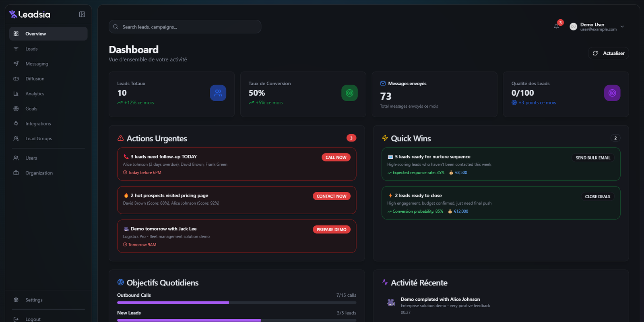The height and width of the screenshot is (322, 644).
Task: Focus the Search leads, campaigns field
Action: point(185,27)
